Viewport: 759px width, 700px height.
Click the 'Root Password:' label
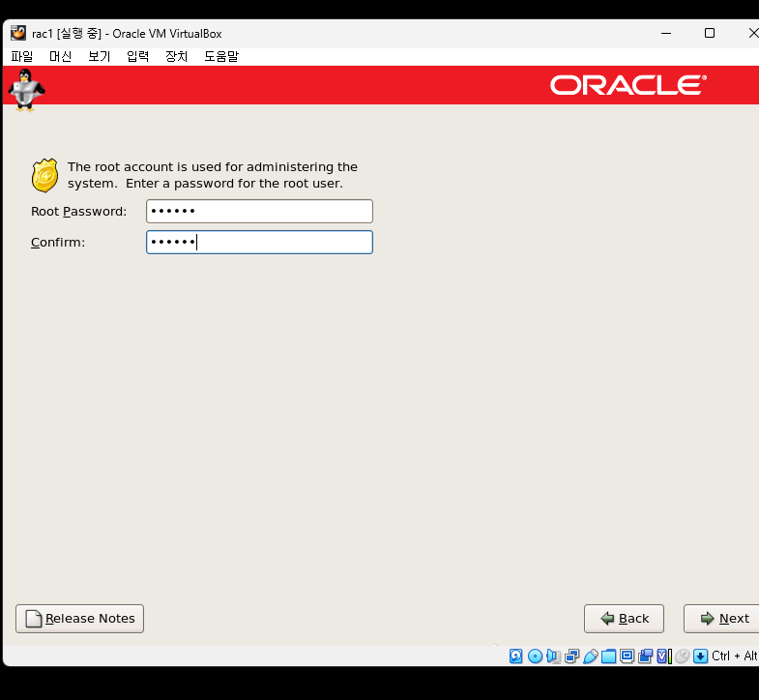click(79, 212)
